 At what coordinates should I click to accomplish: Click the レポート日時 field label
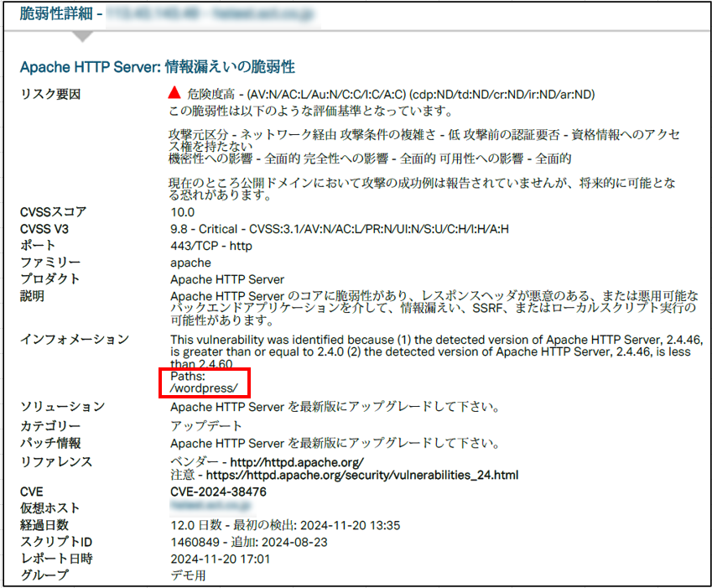[56, 559]
